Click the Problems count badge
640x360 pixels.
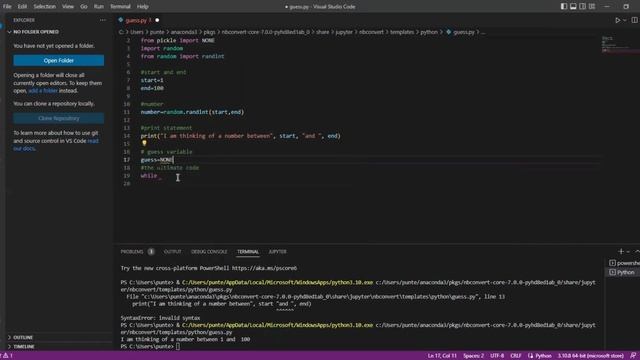[x=151, y=252]
